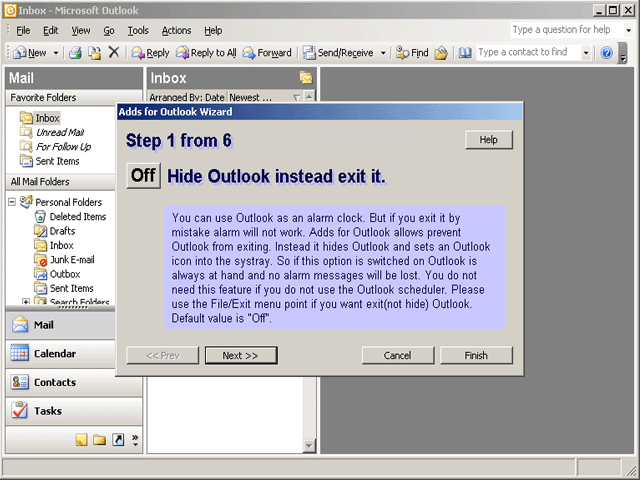This screenshot has height=480, width=640.
Task: Click Reply to All in toolbar
Action: [206, 53]
